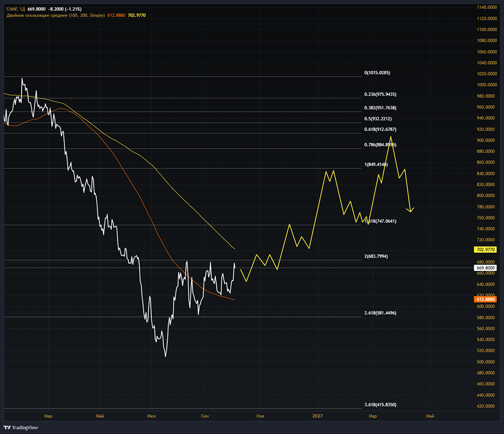504x434 pixels.
Task: Click the Fibonacci 0.236(975.9435) level label
Action: pos(380,94)
